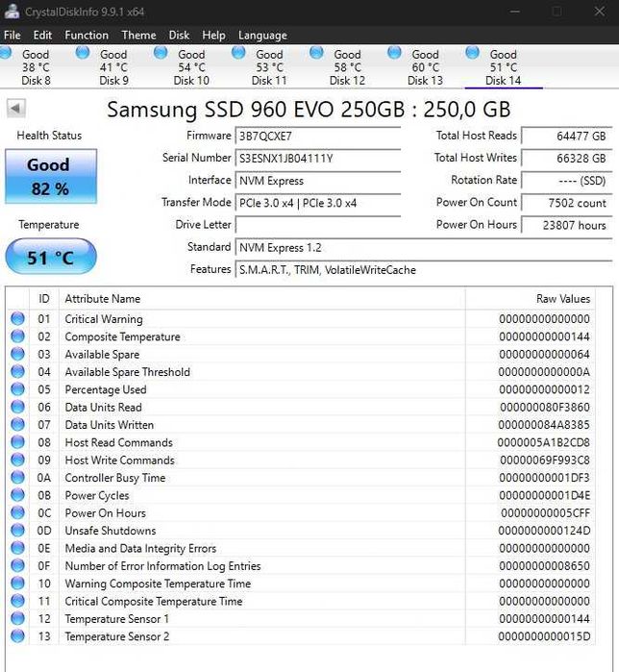Click the Rotation Rate value
Viewport: 619px width, 672px height.
[567, 181]
